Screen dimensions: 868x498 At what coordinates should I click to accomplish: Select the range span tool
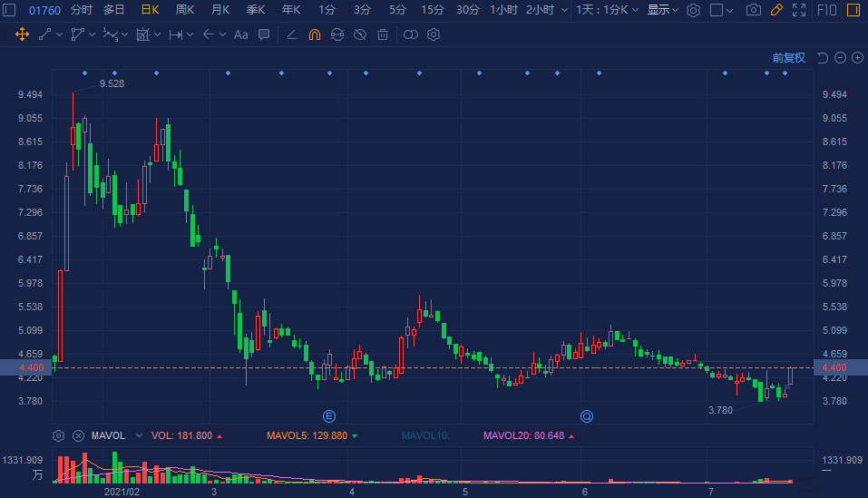click(x=175, y=34)
